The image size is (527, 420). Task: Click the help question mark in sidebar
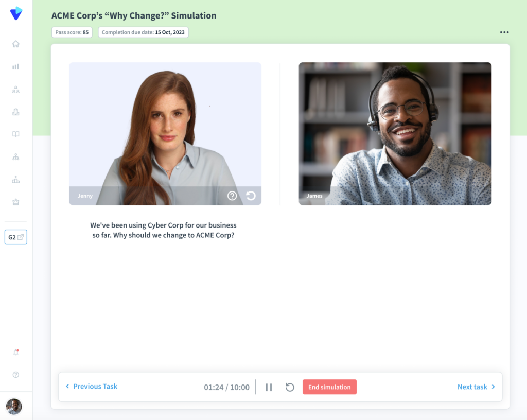15,374
